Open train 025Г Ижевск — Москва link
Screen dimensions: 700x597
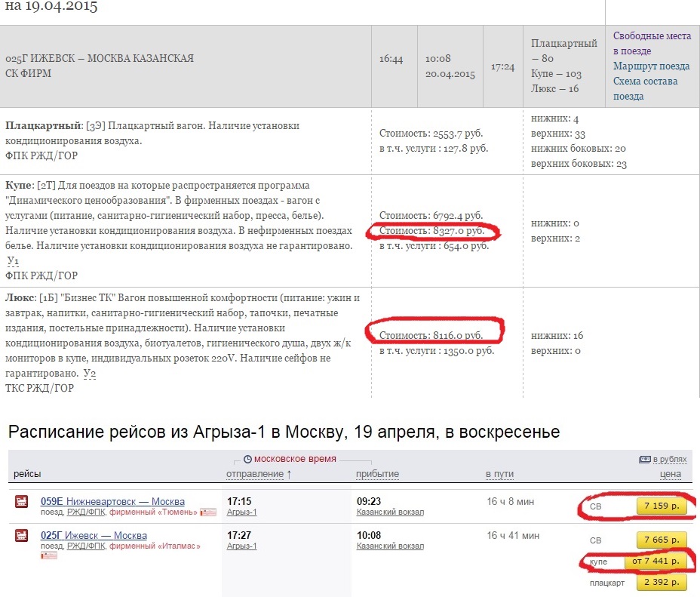tap(94, 535)
